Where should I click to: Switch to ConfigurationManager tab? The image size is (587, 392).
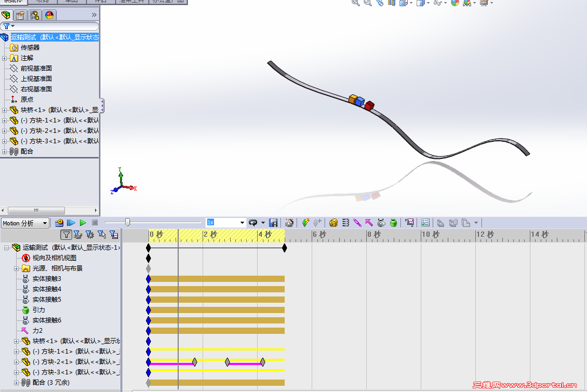click(x=35, y=15)
